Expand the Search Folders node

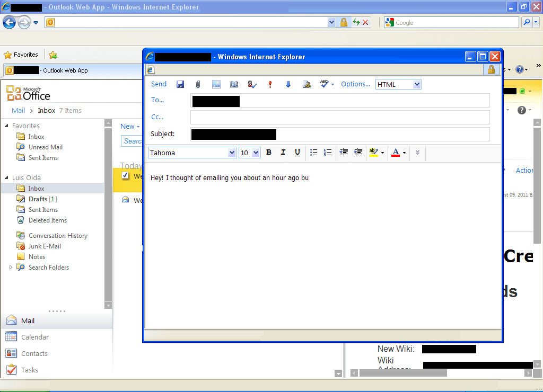click(x=11, y=267)
